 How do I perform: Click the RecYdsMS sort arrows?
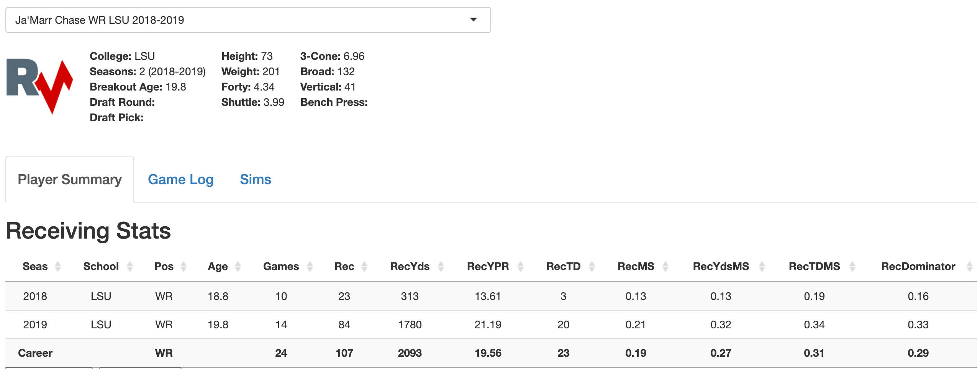[x=762, y=267]
